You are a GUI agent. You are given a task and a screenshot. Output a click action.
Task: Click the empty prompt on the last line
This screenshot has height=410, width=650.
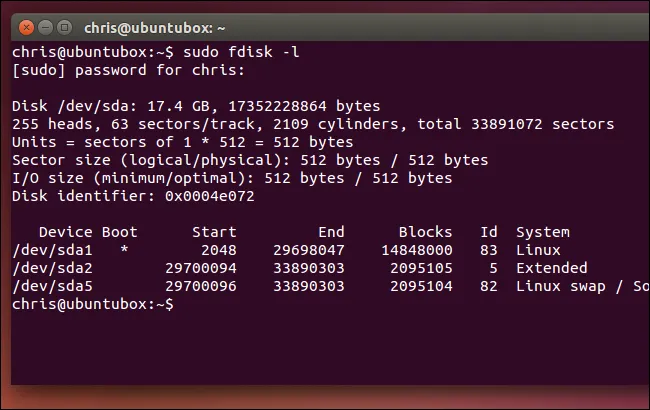pyautogui.click(x=93, y=304)
